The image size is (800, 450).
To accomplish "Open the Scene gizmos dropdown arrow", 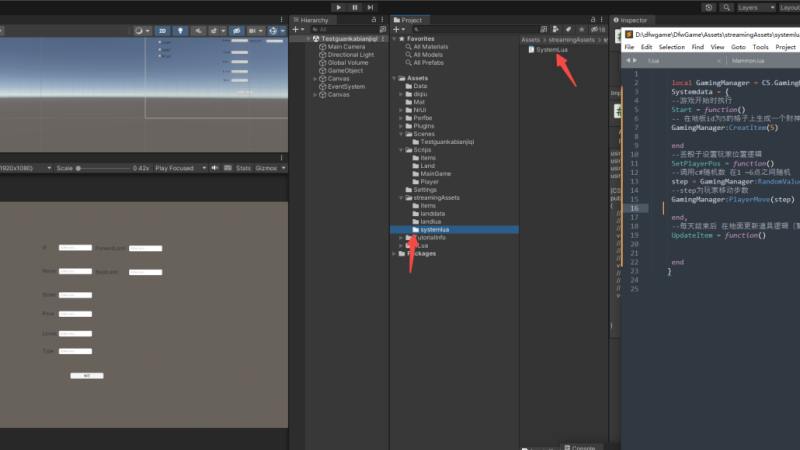I will [283, 31].
